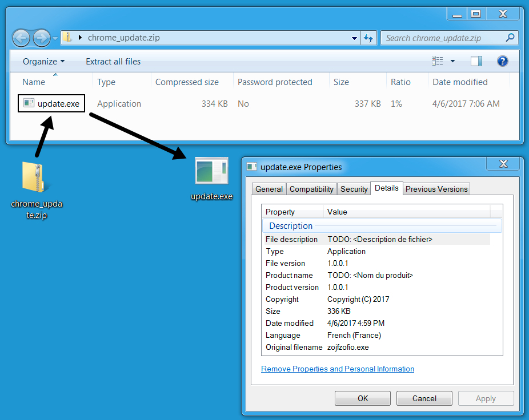Click Extract all files
Image resolution: width=529 pixels, height=420 pixels.
[x=113, y=62]
